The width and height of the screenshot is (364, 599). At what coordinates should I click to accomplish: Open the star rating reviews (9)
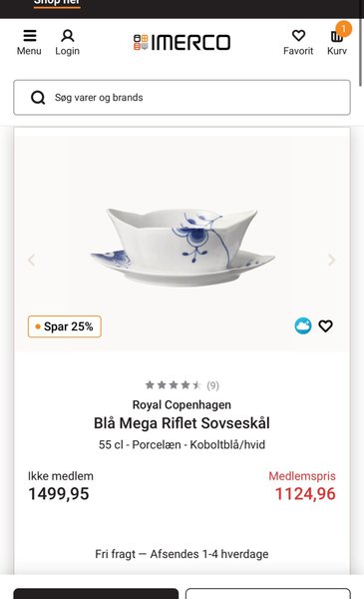[x=182, y=385]
